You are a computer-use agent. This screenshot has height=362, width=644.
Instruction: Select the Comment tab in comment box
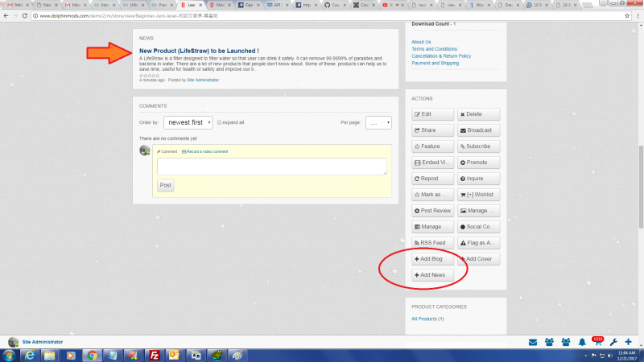click(167, 151)
